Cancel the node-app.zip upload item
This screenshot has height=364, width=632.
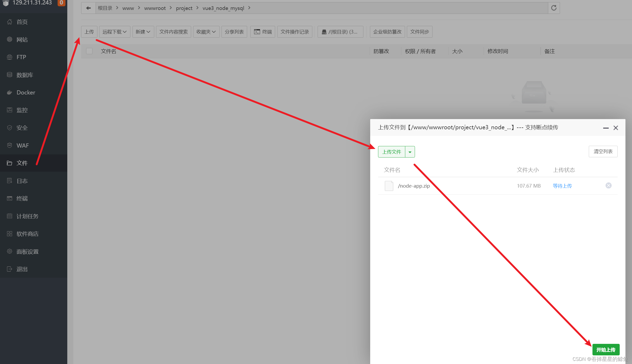tap(608, 186)
